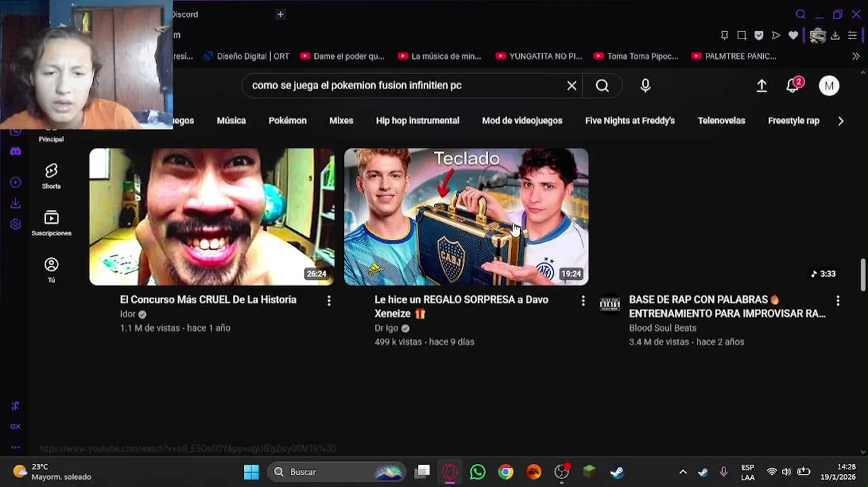Select the Pokémon filter chip
Image resolution: width=868 pixels, height=487 pixels.
(x=287, y=121)
